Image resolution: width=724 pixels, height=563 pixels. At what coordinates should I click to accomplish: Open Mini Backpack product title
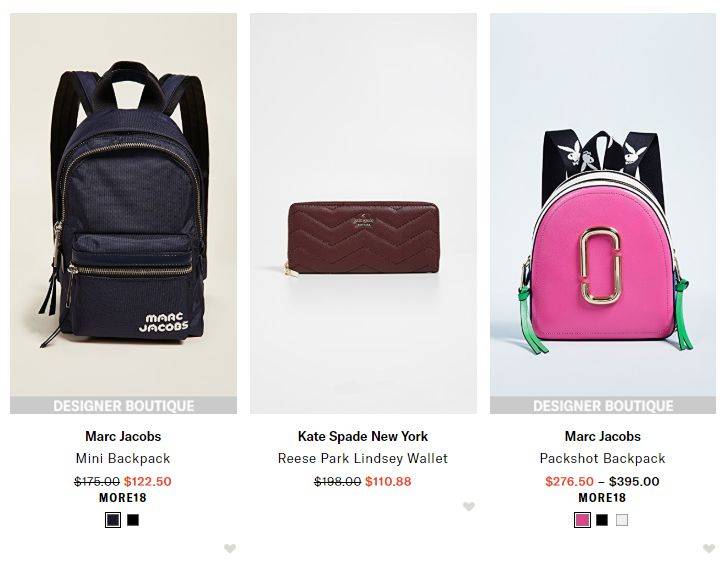tap(123, 458)
